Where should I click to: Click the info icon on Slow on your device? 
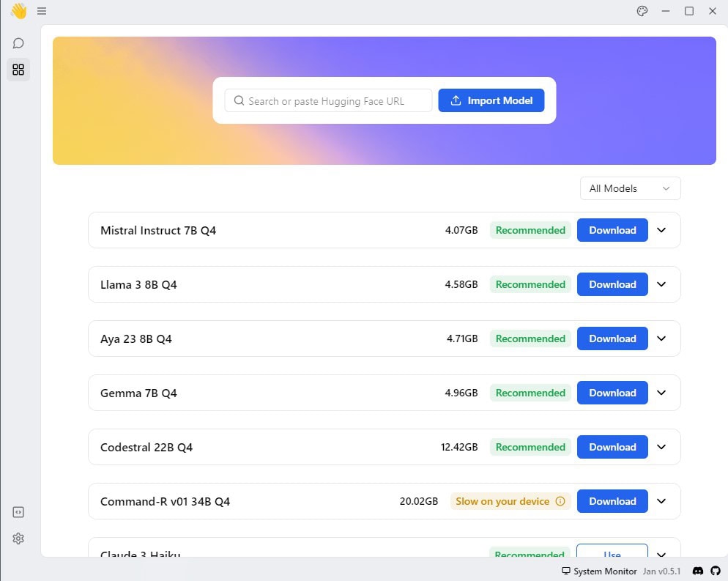click(x=560, y=501)
